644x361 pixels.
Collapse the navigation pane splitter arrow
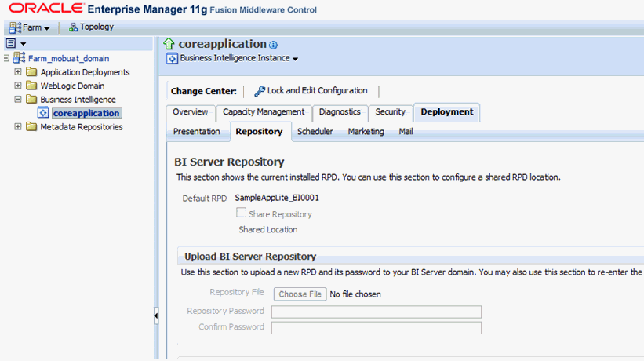pos(156,315)
